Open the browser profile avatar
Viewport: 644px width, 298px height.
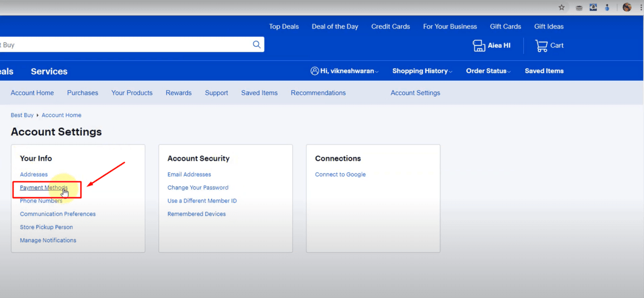[627, 8]
